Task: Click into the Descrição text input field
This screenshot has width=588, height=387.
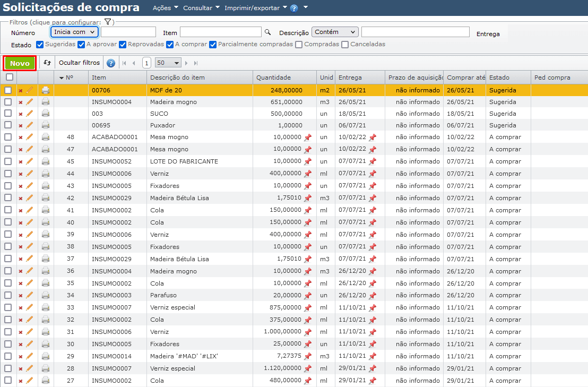Action: pos(415,32)
